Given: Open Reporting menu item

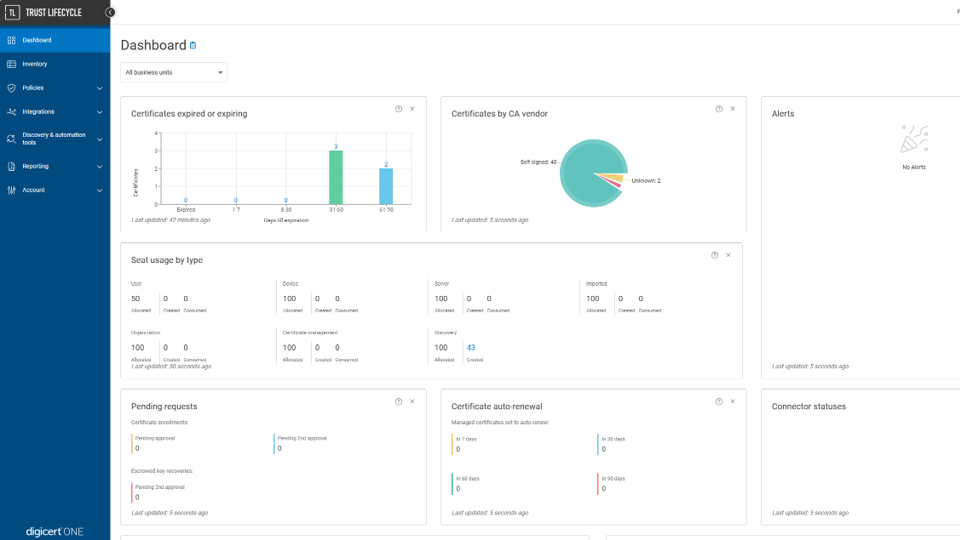Looking at the screenshot, I should click(x=55, y=166).
